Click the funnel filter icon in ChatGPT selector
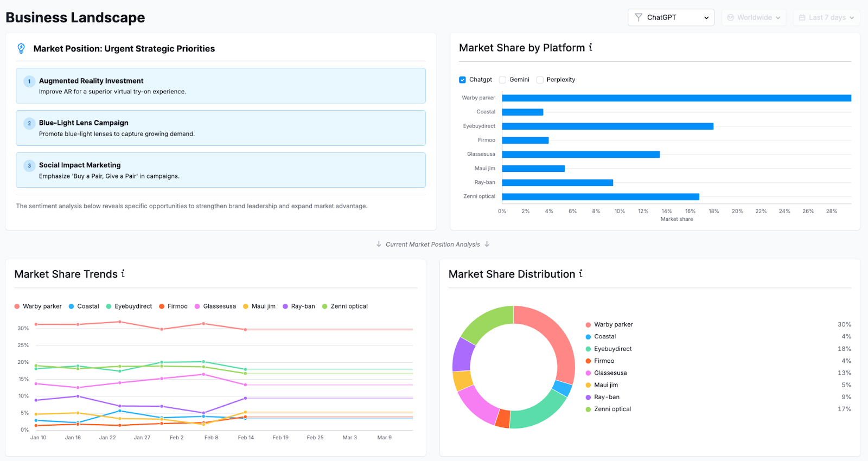This screenshot has width=868, height=461. 639,17
